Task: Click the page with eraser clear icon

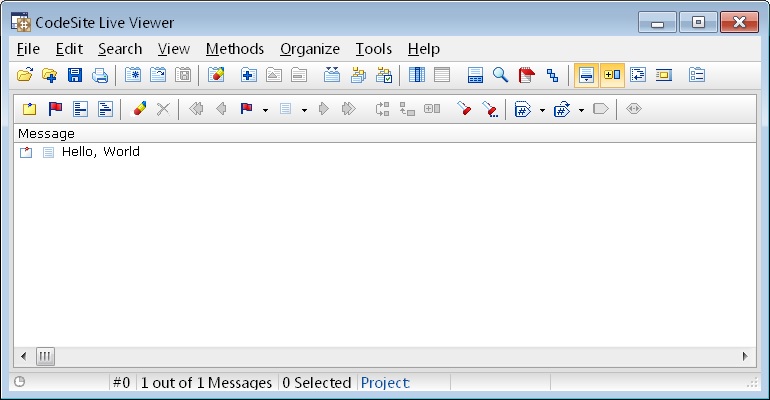Action: pyautogui.click(x=216, y=75)
